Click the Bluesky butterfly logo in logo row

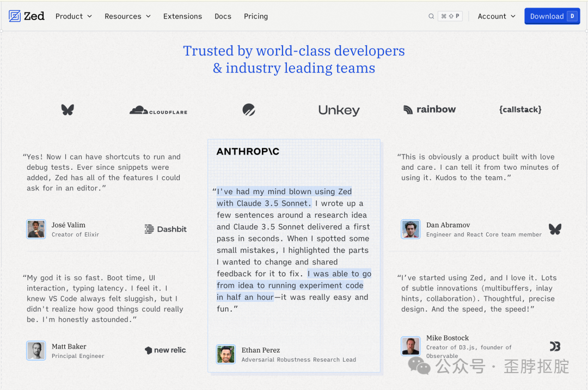(68, 110)
